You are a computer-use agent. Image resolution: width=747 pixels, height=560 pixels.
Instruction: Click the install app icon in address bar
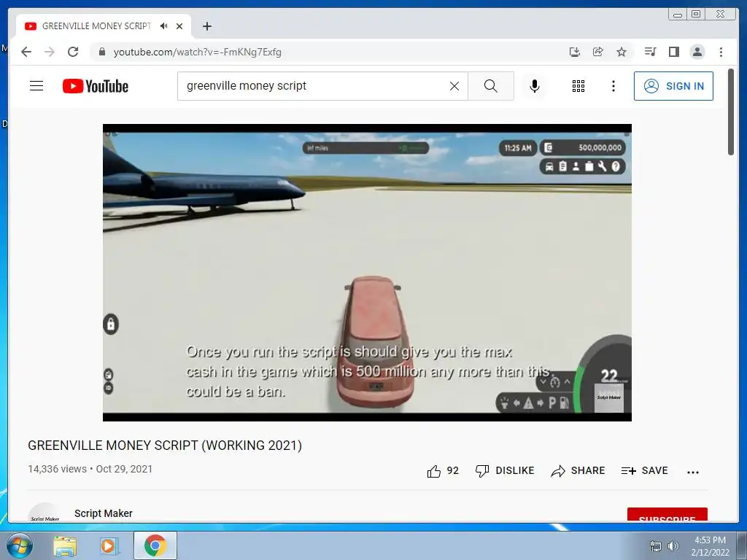(x=575, y=52)
